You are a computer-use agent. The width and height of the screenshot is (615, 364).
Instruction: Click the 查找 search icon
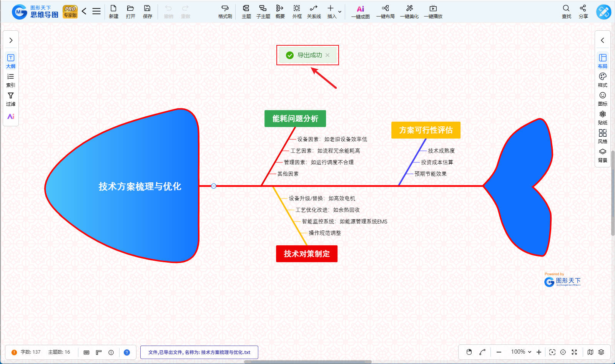[566, 12]
